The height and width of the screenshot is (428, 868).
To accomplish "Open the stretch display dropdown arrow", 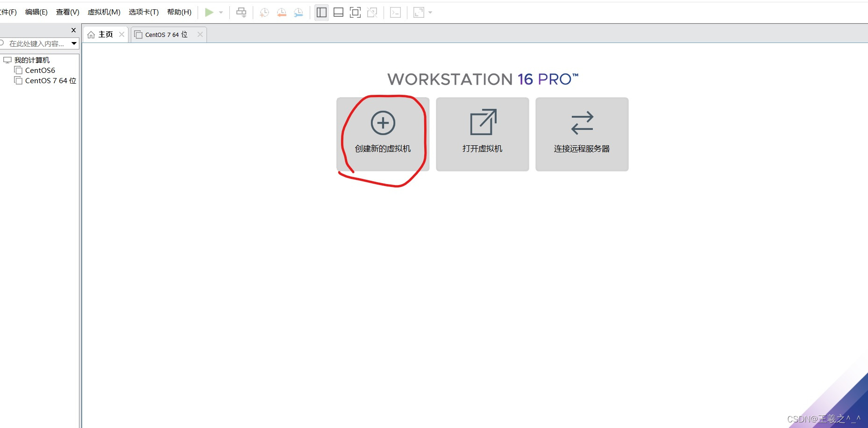I will tap(430, 13).
